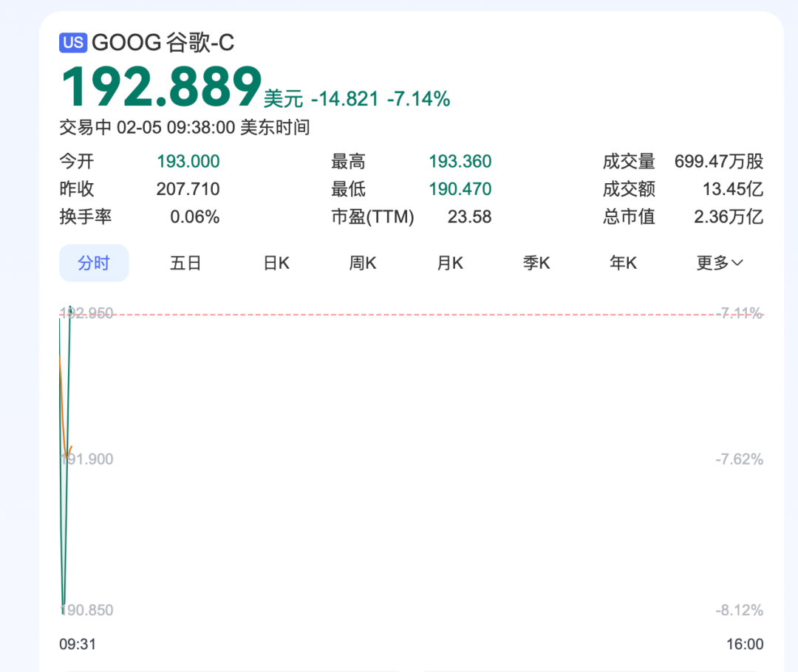Click the 今开 value 193.000
Screen dimensions: 798x672
[x=188, y=162]
